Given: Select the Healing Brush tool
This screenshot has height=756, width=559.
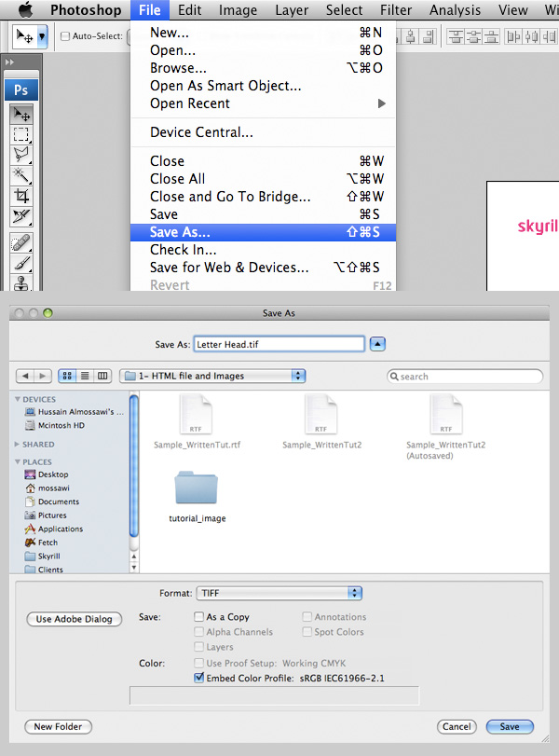Looking at the screenshot, I should [x=21, y=243].
